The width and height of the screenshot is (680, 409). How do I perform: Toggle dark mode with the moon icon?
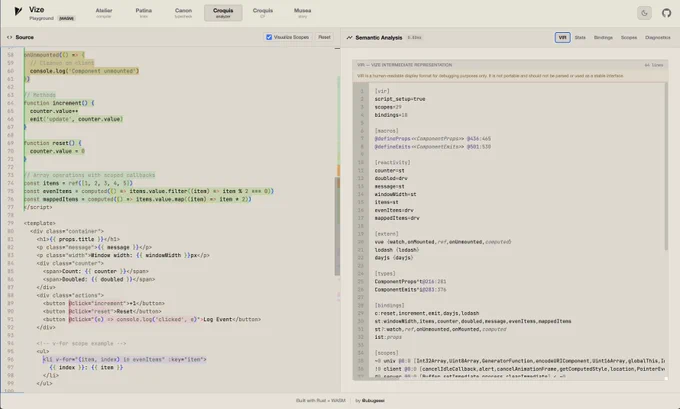[x=644, y=13]
